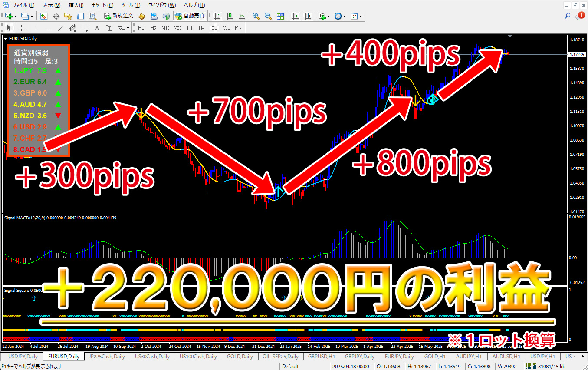Open the ツール(T) menu
588x370 pixels.
pyautogui.click(x=131, y=5)
